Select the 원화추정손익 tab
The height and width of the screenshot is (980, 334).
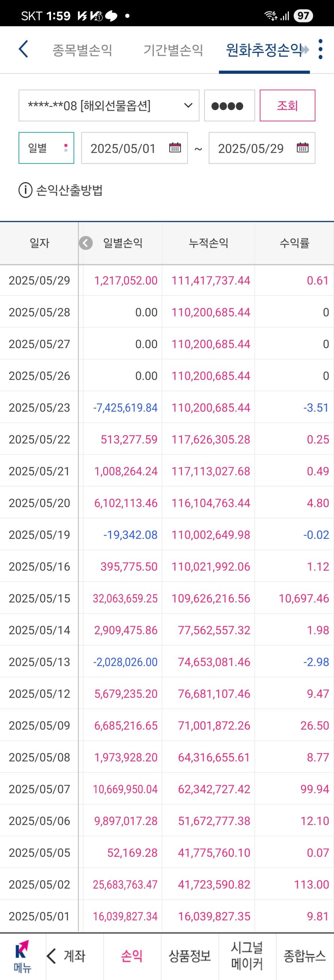click(264, 50)
